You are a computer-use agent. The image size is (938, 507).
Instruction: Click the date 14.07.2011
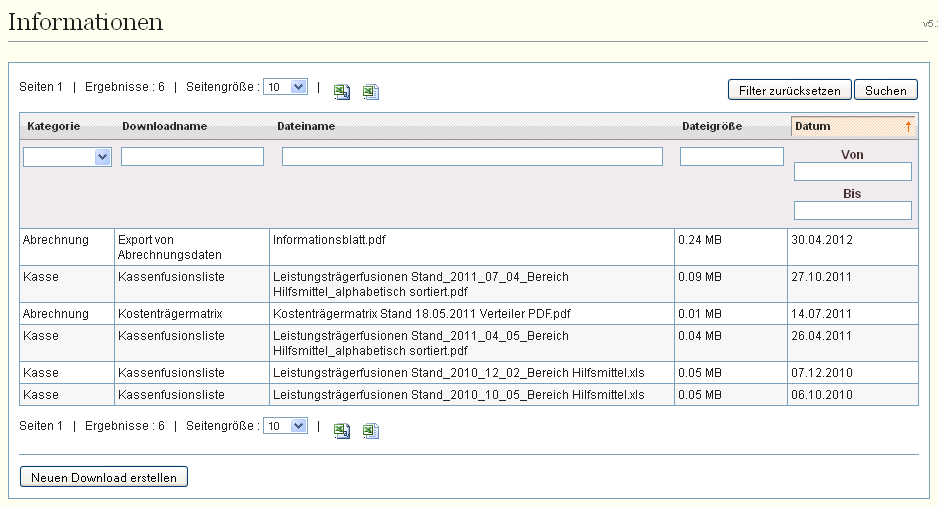(821, 314)
